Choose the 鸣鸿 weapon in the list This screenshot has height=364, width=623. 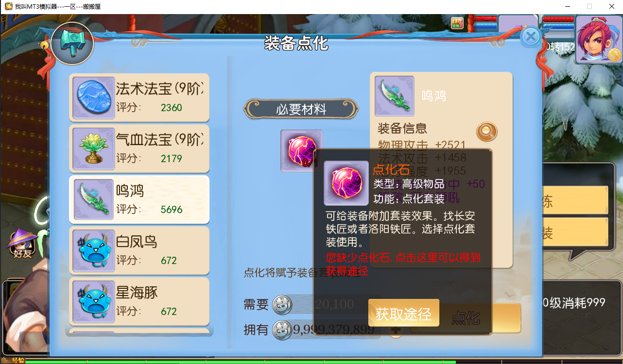[139, 199]
